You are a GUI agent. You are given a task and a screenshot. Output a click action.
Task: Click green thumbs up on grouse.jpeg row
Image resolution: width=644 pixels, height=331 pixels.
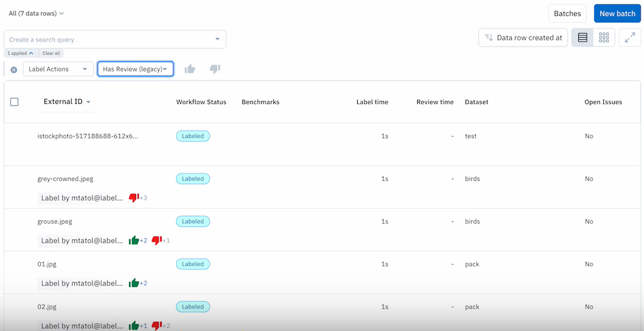(134, 240)
